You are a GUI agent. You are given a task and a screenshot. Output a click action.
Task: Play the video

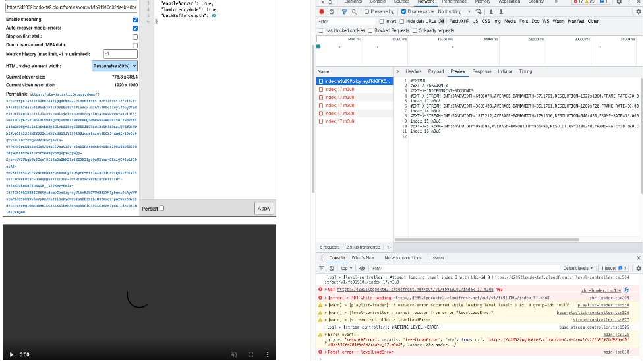(x=11, y=354)
